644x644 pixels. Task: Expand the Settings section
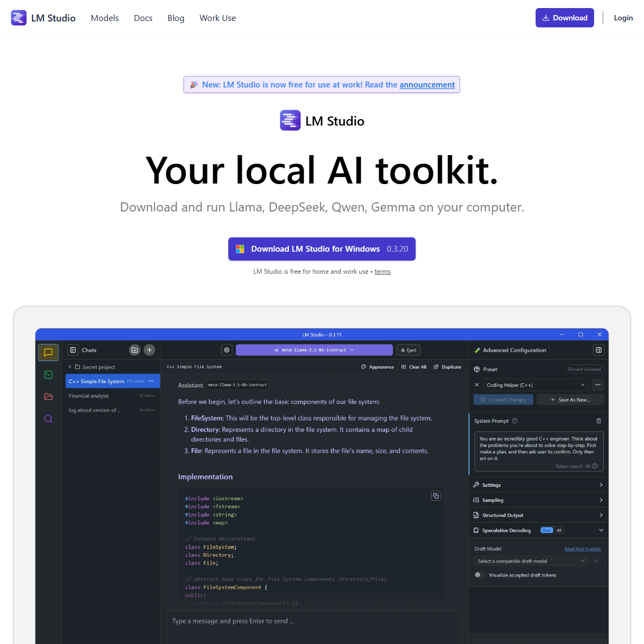tap(538, 485)
